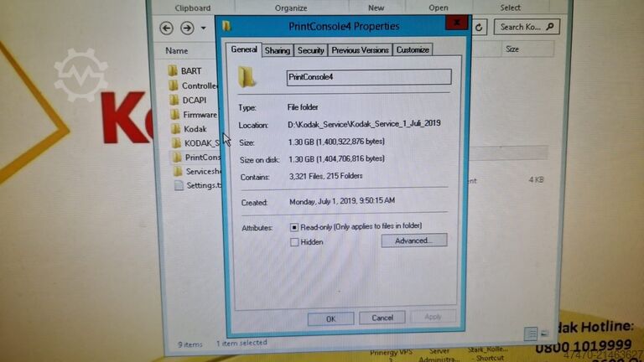Click the Advanced... attributes button
Screen dimensions: 644x362
(414, 240)
